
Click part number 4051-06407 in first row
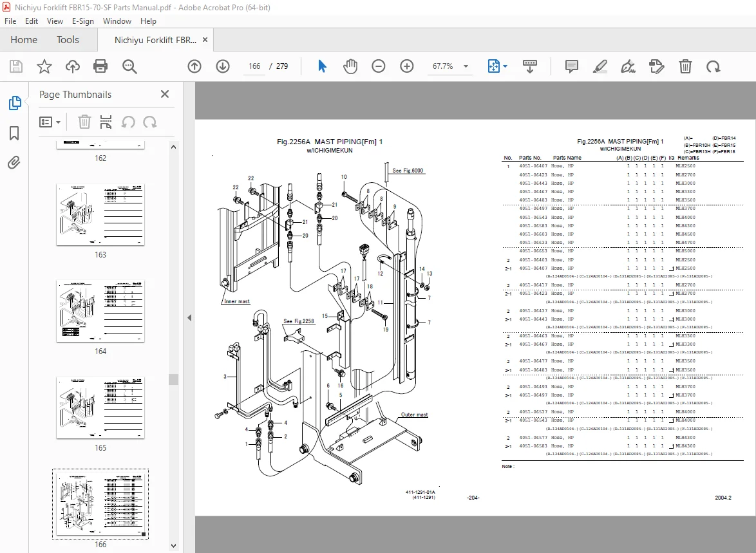pyautogui.click(x=533, y=166)
